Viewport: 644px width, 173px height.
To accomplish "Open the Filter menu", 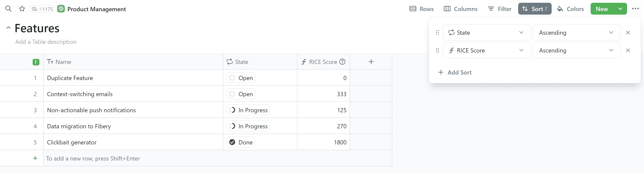I will (x=500, y=9).
